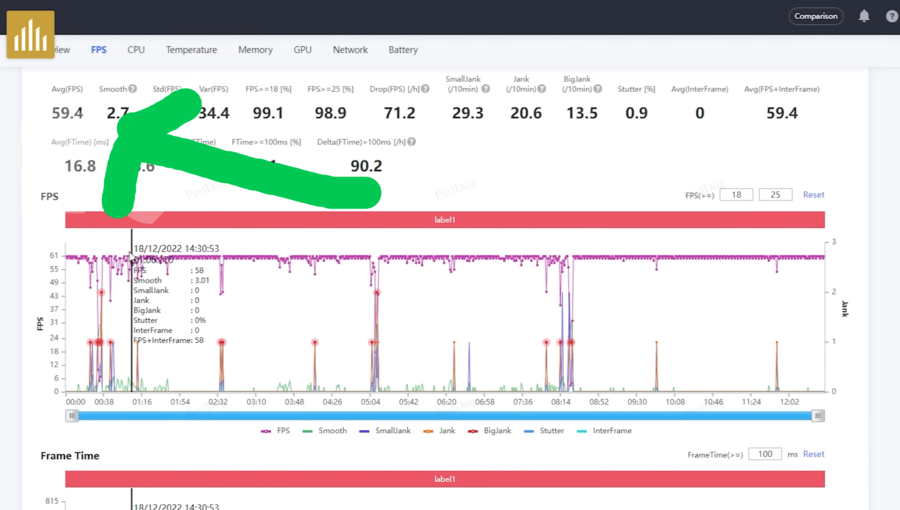Click the FrameTime threshold input field
This screenshot has height=510, width=900.
[764, 454]
